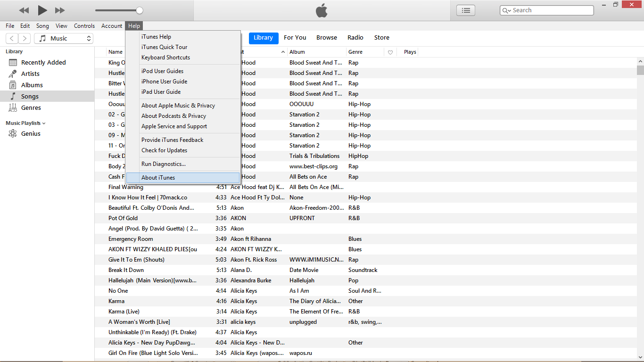644x362 pixels.
Task: Select the song A Woman's Worth [Live]
Action: point(139,322)
